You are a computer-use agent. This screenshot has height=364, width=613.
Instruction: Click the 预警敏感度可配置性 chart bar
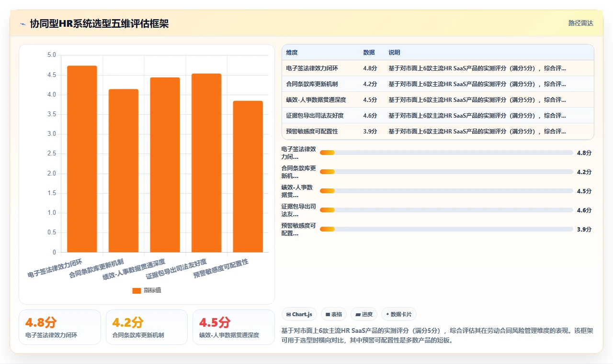coord(248,176)
